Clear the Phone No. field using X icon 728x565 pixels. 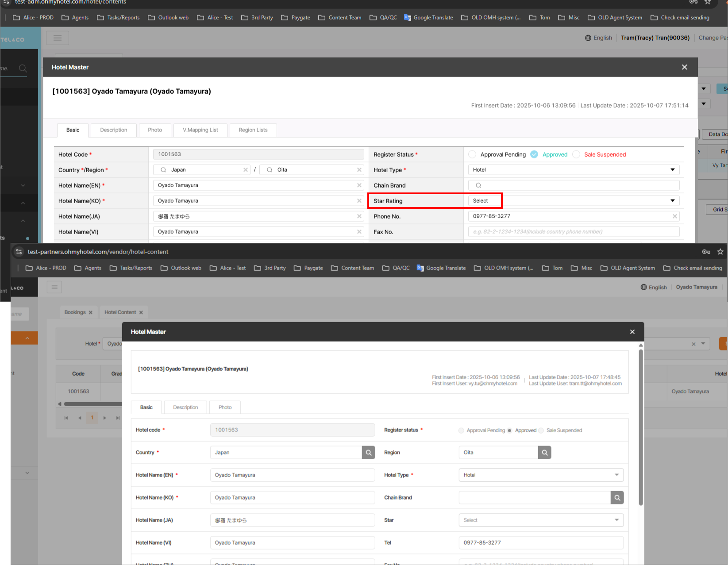(674, 216)
